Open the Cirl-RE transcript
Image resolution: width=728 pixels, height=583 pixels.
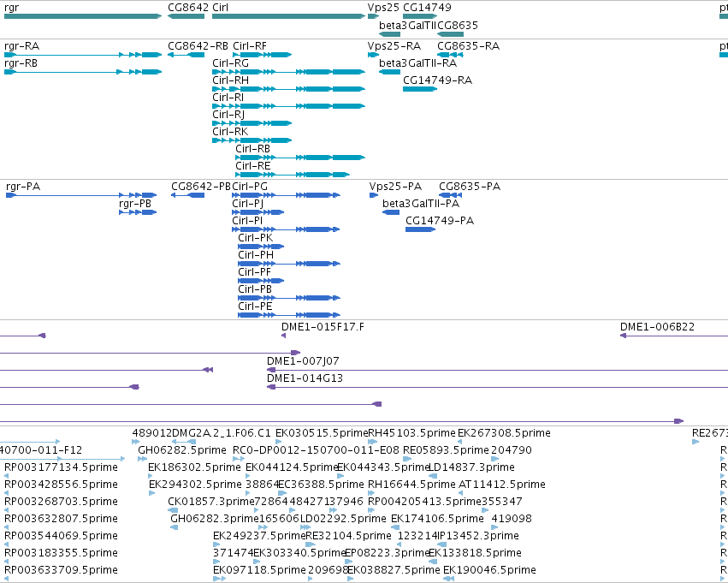click(292, 175)
